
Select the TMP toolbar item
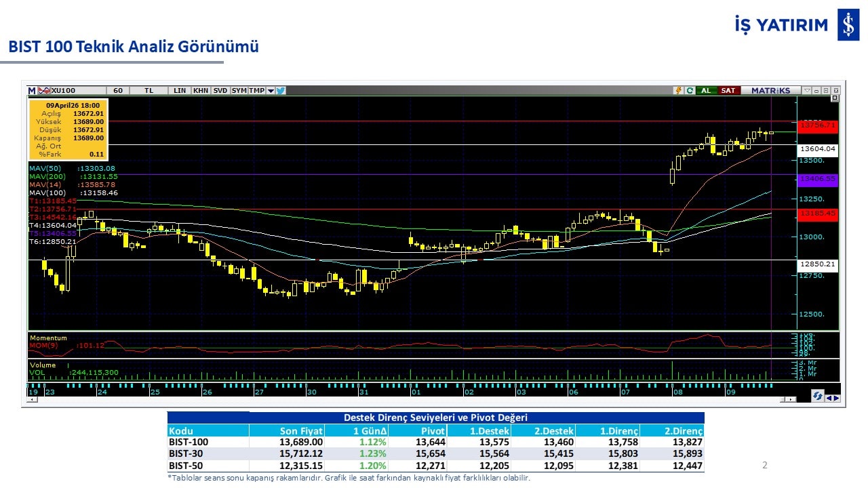pos(256,90)
